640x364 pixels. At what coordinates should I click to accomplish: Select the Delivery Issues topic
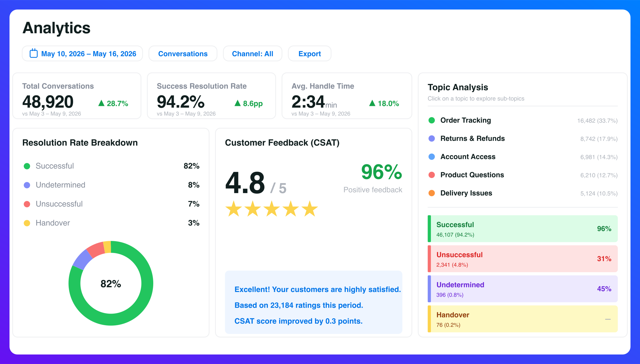click(523, 193)
